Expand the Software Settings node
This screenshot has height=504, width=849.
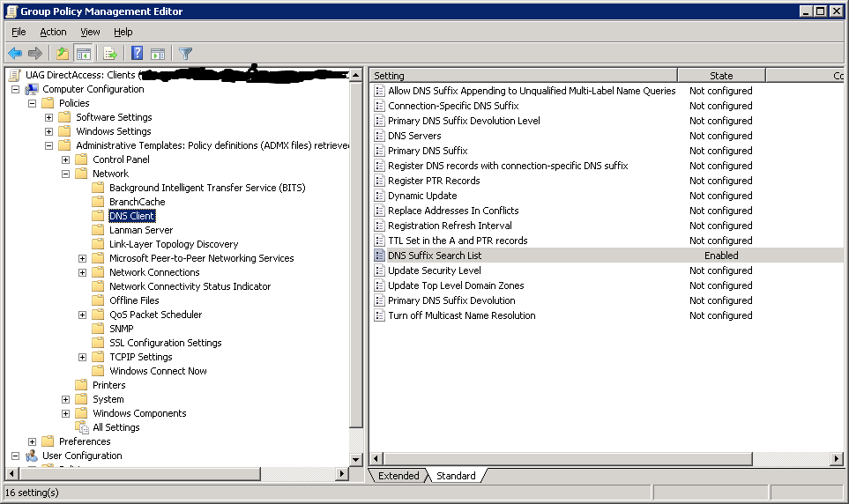pos(48,117)
